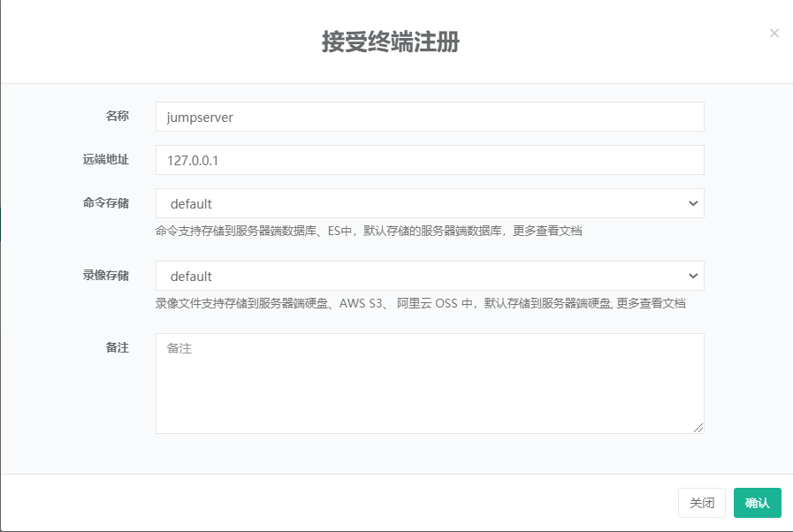Click the textarea resize handle on 备注 box
Image resolution: width=793 pixels, height=532 pixels.
pyautogui.click(x=699, y=428)
